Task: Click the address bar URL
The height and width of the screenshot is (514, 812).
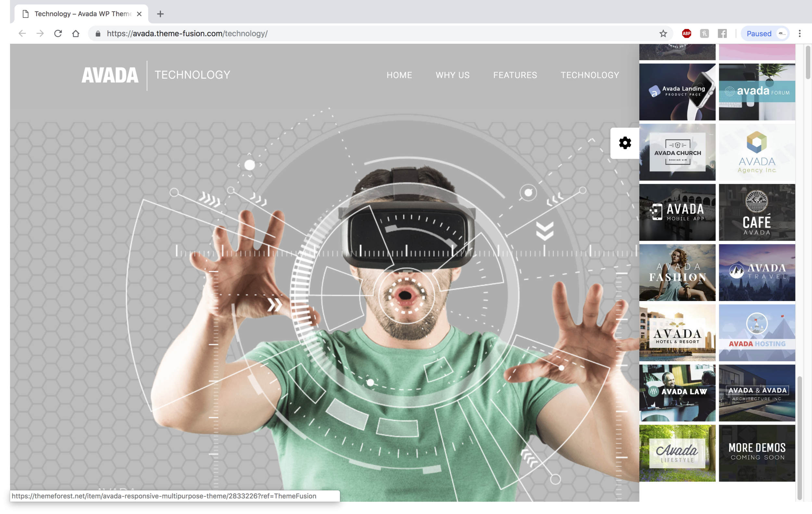Action: pos(187,33)
